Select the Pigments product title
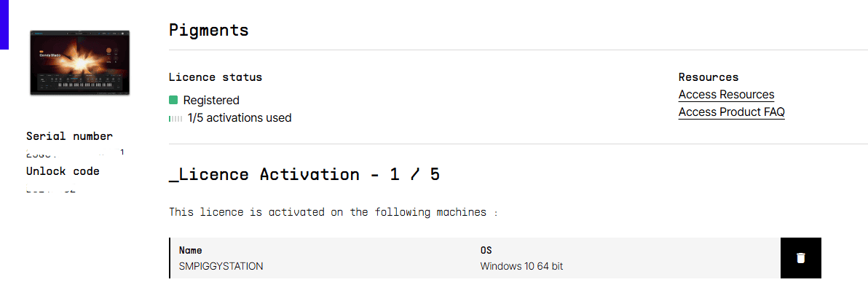The image size is (868, 293). point(209,30)
